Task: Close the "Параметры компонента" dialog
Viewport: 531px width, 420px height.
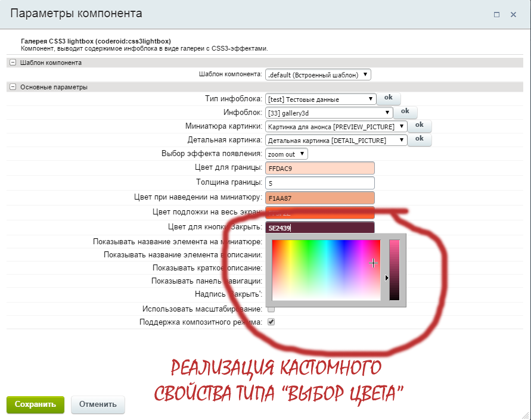Action: [513, 14]
